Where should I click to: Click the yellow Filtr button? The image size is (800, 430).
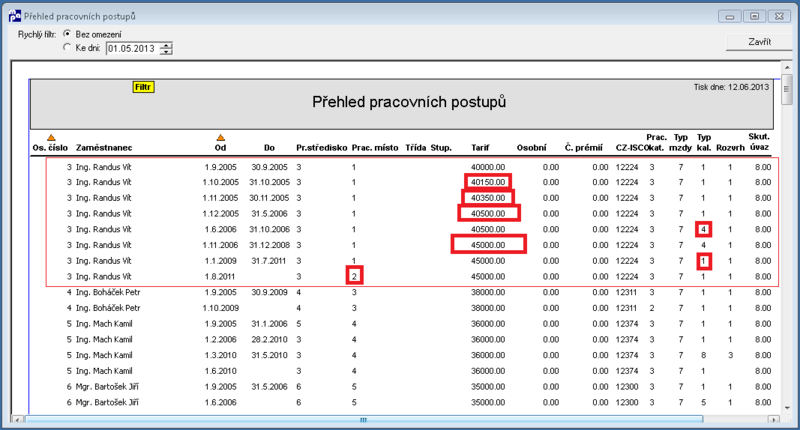143,87
